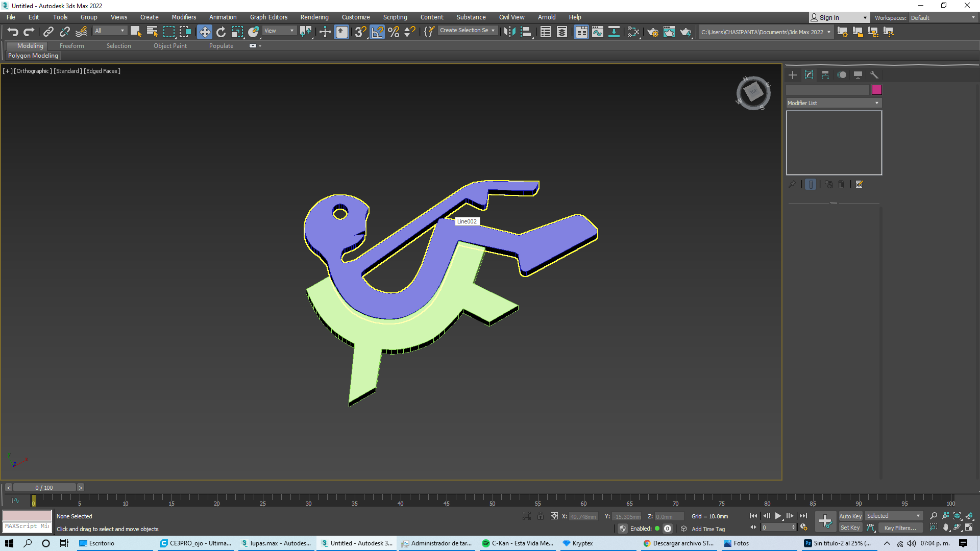Open the key mode Selected dropdown
The height and width of the screenshot is (551, 980).
coord(894,516)
